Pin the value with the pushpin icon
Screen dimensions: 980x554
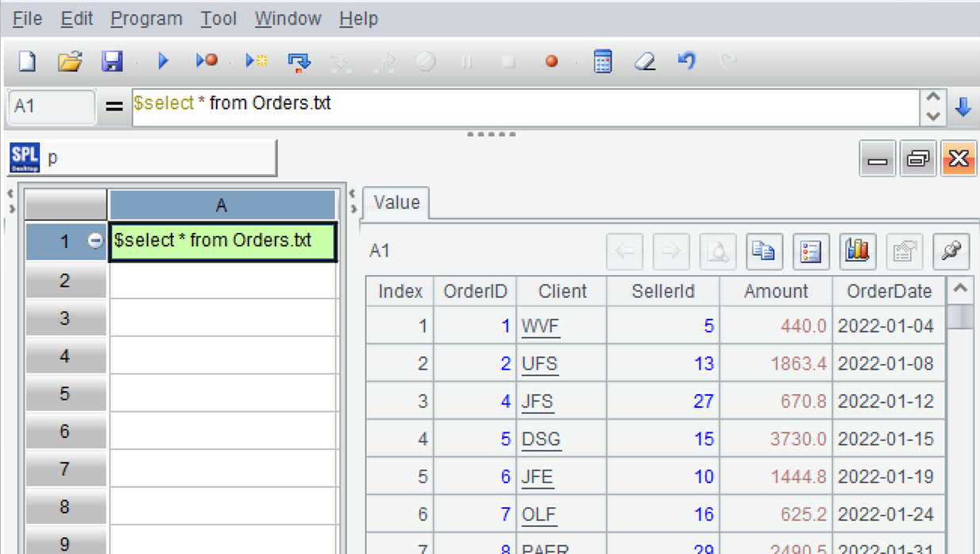pos(951,251)
